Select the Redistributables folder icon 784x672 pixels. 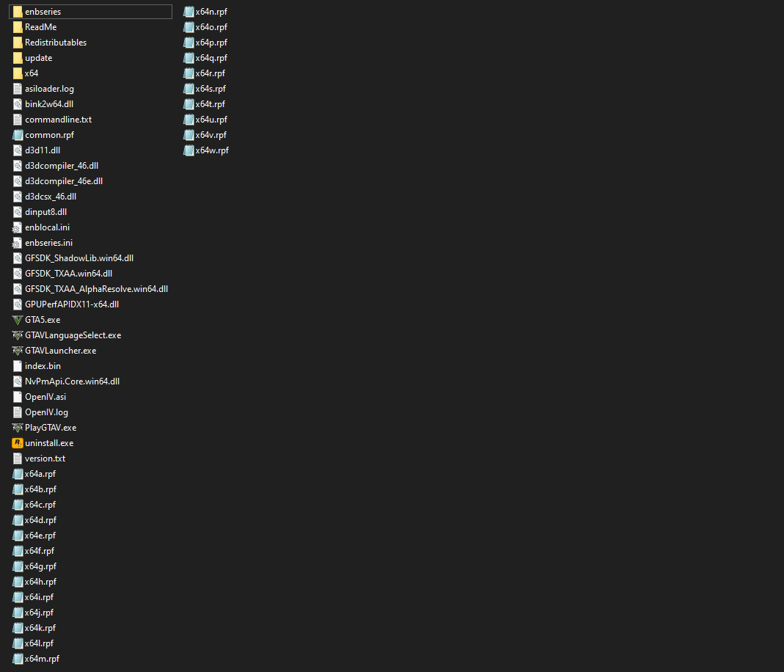(x=18, y=43)
